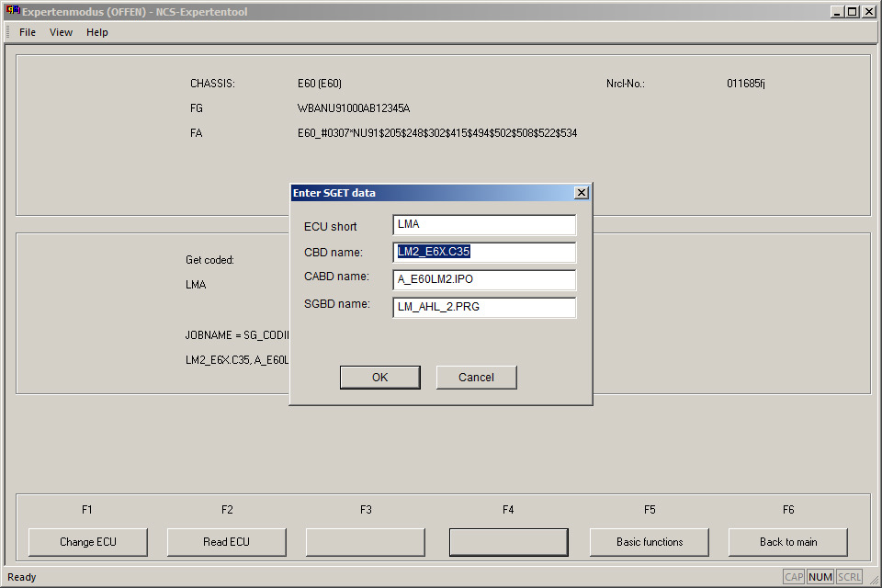Click the Nrcl-No.: label
882x588 pixels.
coord(626,84)
